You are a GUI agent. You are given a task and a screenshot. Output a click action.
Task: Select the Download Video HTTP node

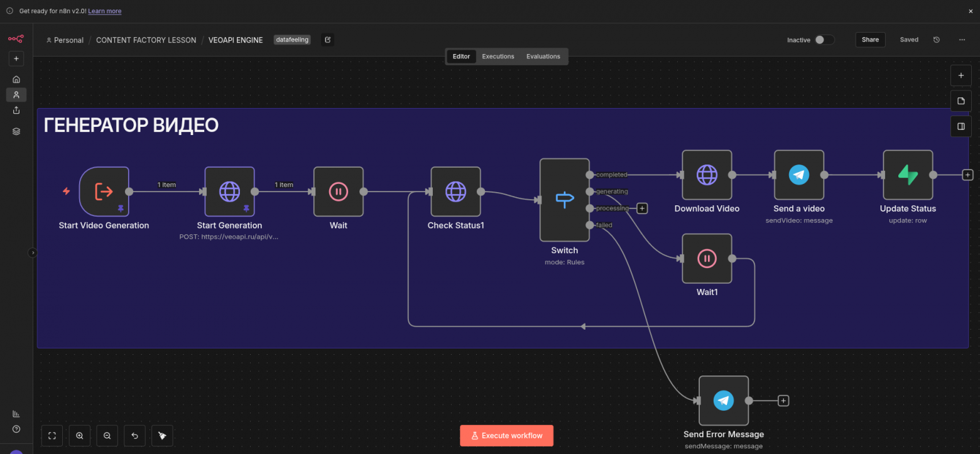(707, 175)
